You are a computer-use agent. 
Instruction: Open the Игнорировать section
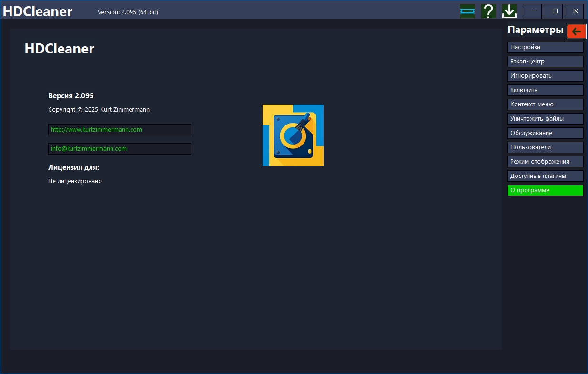(x=546, y=76)
